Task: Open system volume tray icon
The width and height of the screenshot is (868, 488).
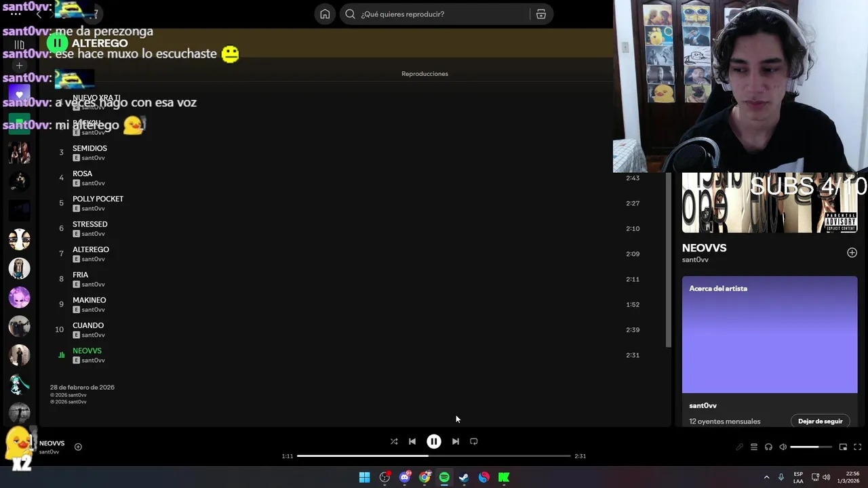Action: pyautogui.click(x=826, y=477)
